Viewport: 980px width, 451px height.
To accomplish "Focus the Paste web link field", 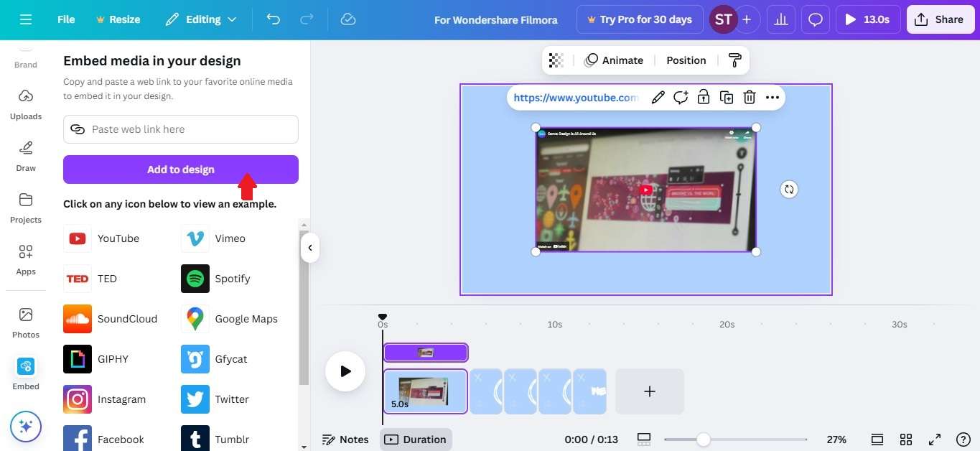I will (x=181, y=129).
